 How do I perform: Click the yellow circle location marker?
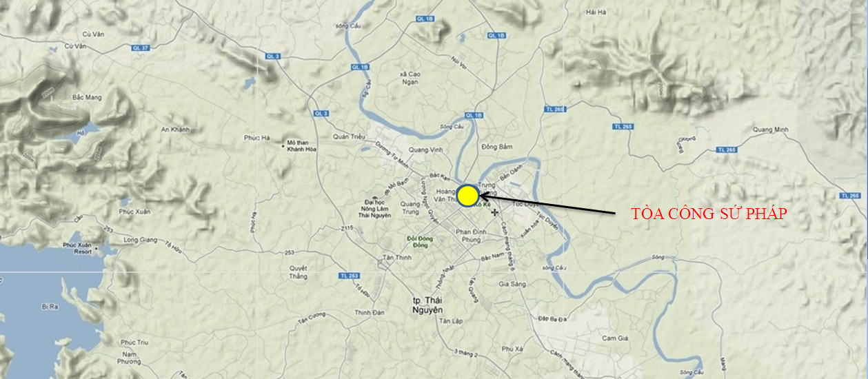(467, 196)
